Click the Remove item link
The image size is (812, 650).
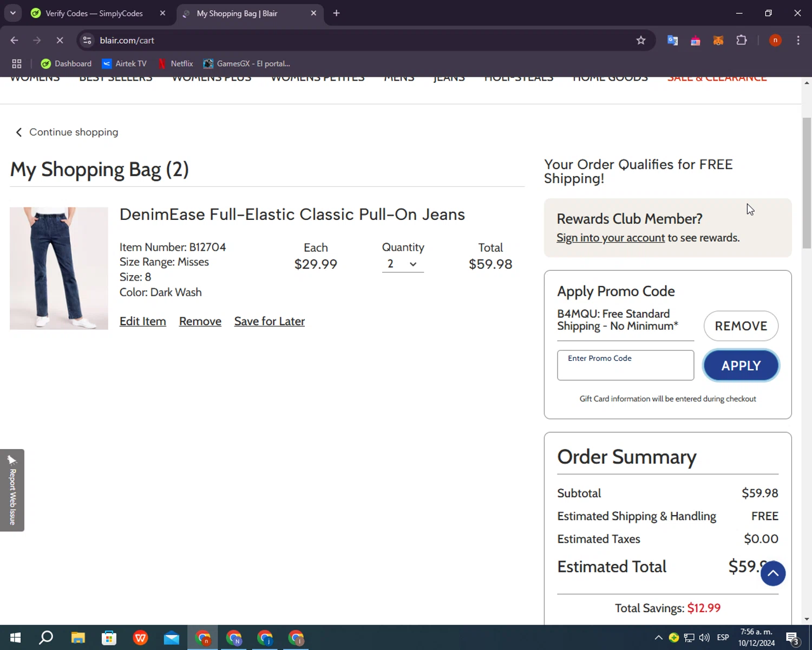click(200, 321)
